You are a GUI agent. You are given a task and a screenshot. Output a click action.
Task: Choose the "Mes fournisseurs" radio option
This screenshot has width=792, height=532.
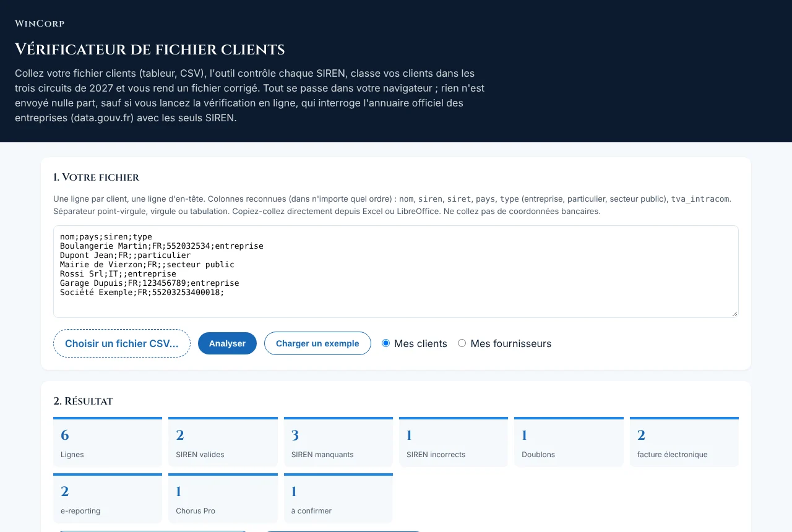pos(462,343)
